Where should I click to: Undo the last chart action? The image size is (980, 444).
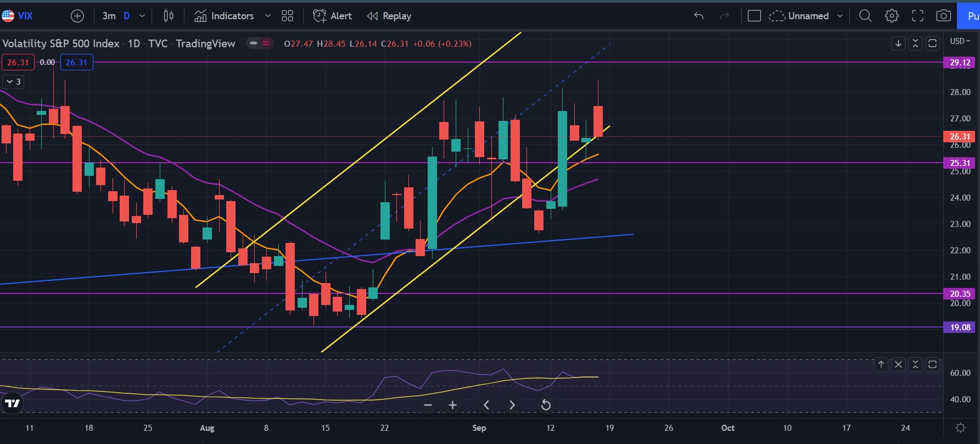698,16
